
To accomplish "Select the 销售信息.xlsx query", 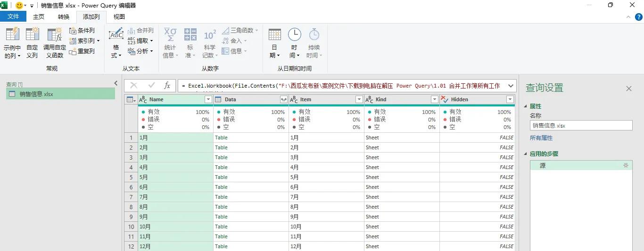I will click(x=60, y=94).
